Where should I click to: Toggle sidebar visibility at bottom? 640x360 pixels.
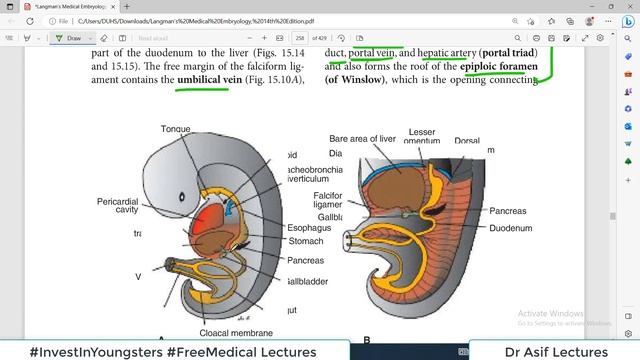tap(628, 316)
